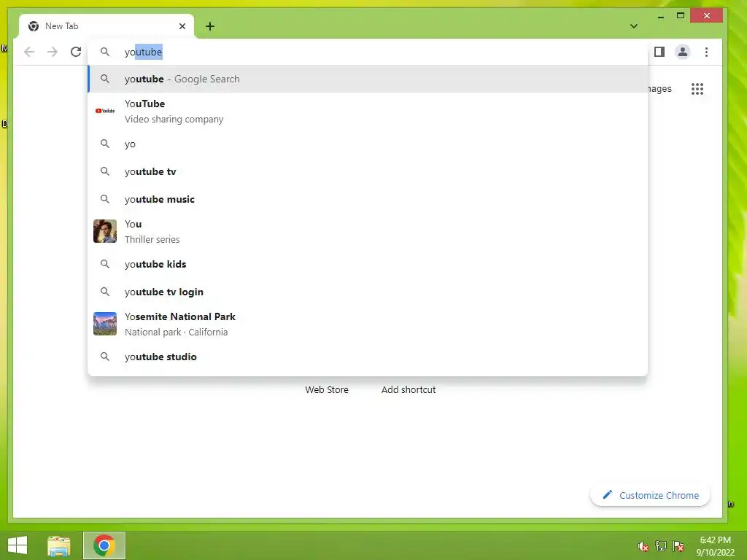Image resolution: width=747 pixels, height=560 pixels.
Task: Open a new tab with plus icon
Action: [210, 26]
